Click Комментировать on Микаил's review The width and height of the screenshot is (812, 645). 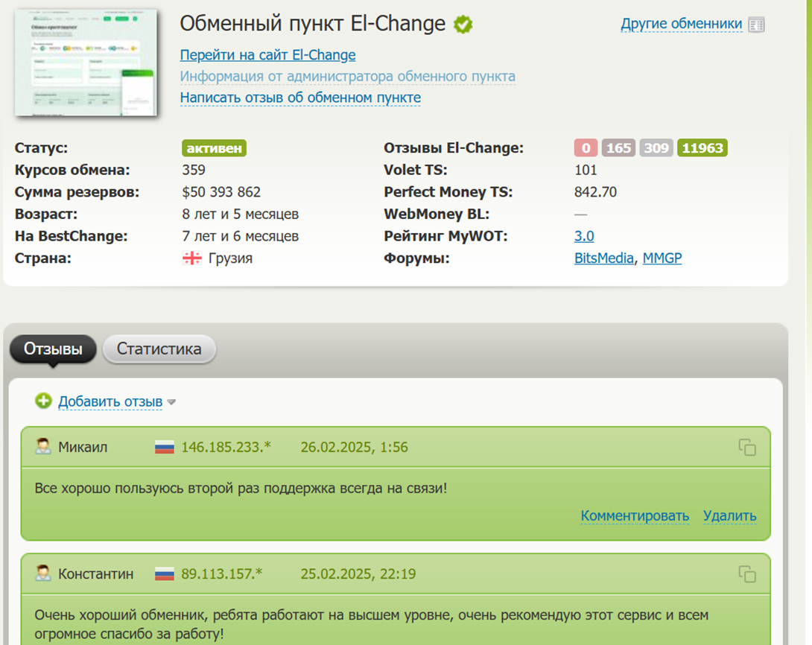[x=635, y=515]
